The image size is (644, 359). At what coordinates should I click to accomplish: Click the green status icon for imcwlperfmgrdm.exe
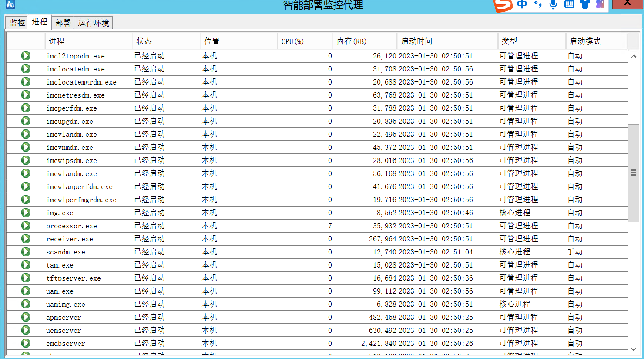pyautogui.click(x=26, y=199)
